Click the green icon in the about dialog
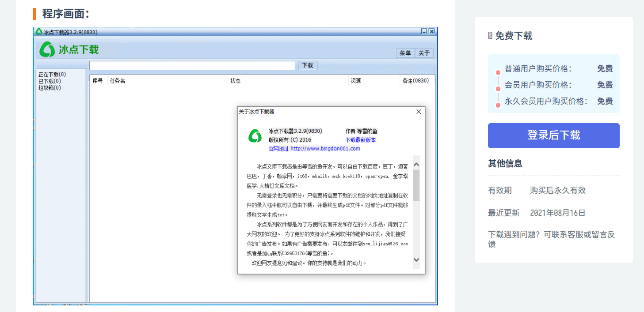Screen dimensions: 644x312 [x=255, y=136]
